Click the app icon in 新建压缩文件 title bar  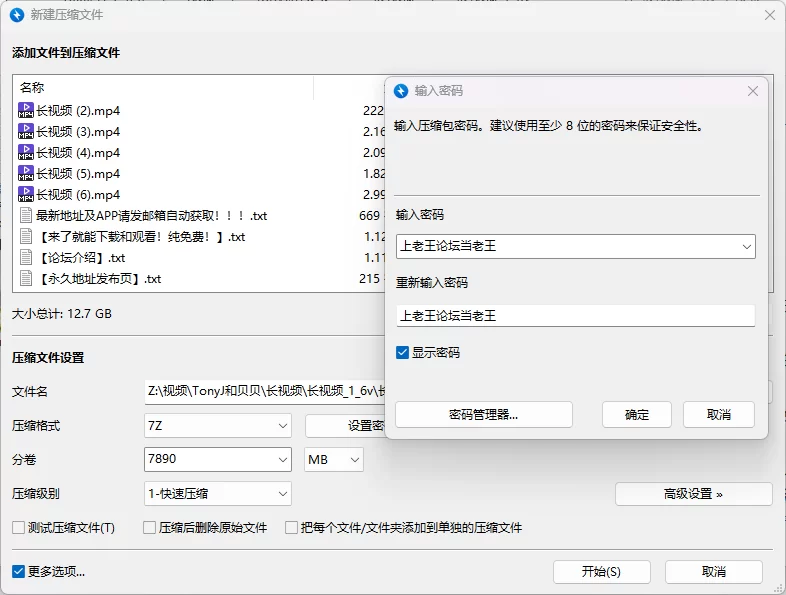(x=16, y=15)
